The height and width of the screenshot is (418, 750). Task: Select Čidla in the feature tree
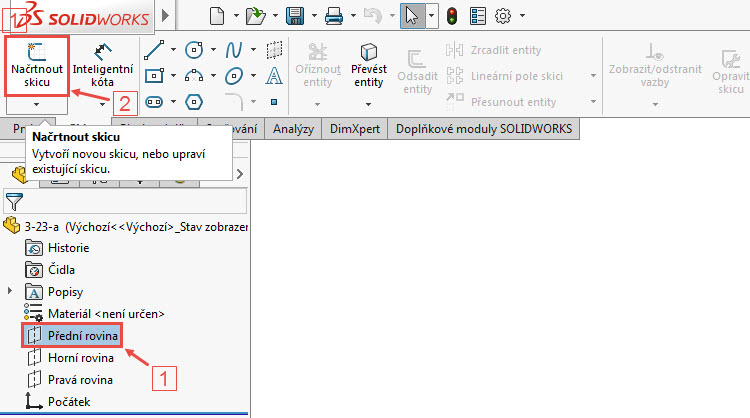(50, 270)
